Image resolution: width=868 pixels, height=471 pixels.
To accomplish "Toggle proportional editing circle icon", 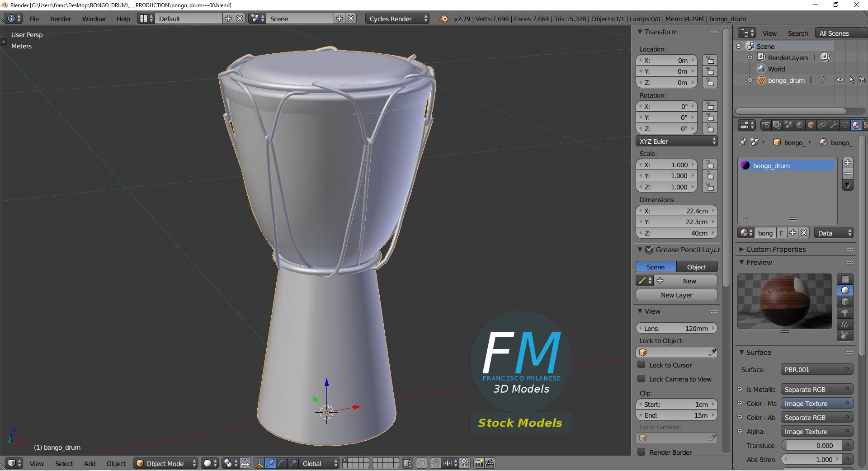I will pos(421,463).
